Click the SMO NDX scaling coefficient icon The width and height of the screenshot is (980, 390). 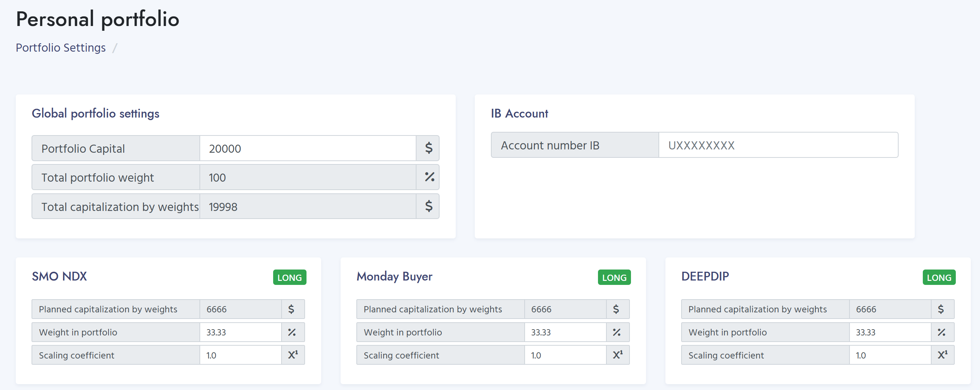coord(292,355)
